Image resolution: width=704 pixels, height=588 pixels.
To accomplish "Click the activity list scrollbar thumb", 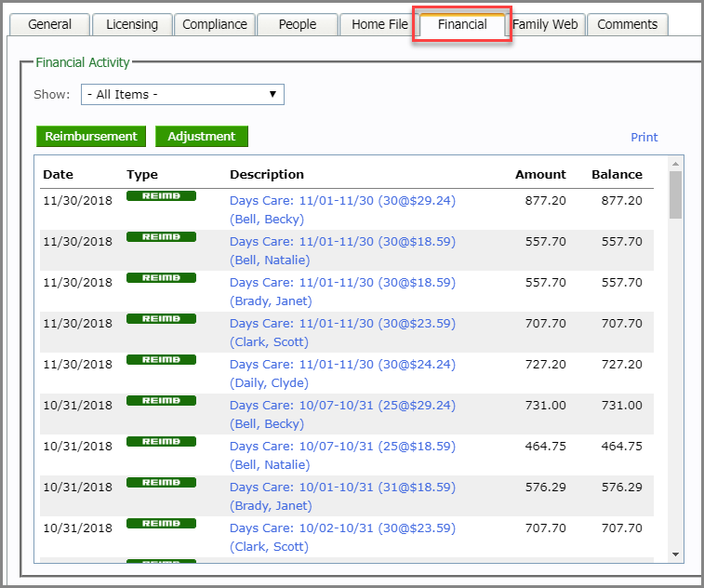I will (x=675, y=194).
